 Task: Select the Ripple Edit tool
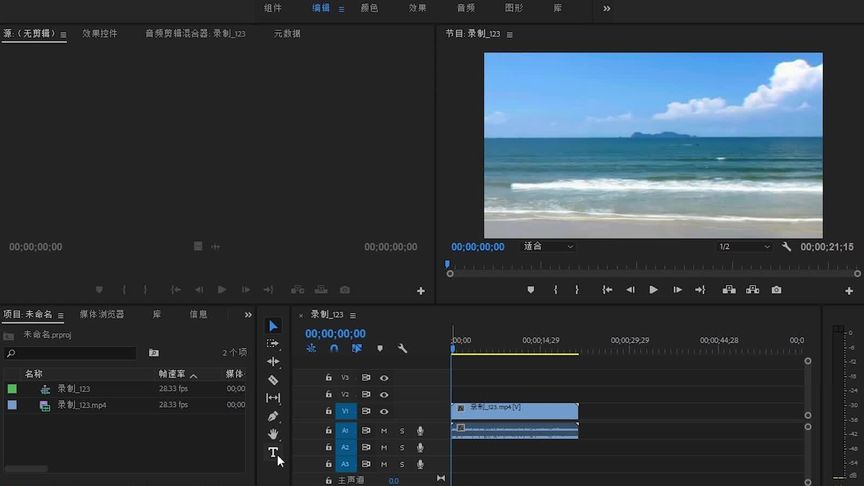(273, 362)
